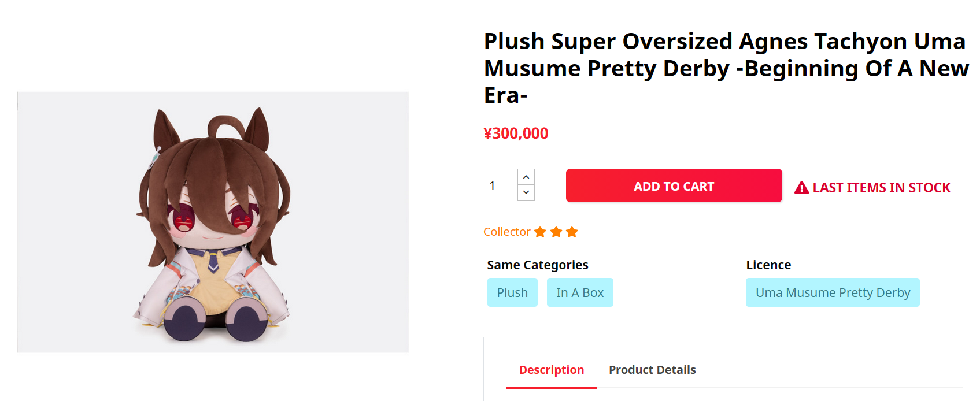
Task: Click the Same Categories heading
Action: click(x=538, y=265)
